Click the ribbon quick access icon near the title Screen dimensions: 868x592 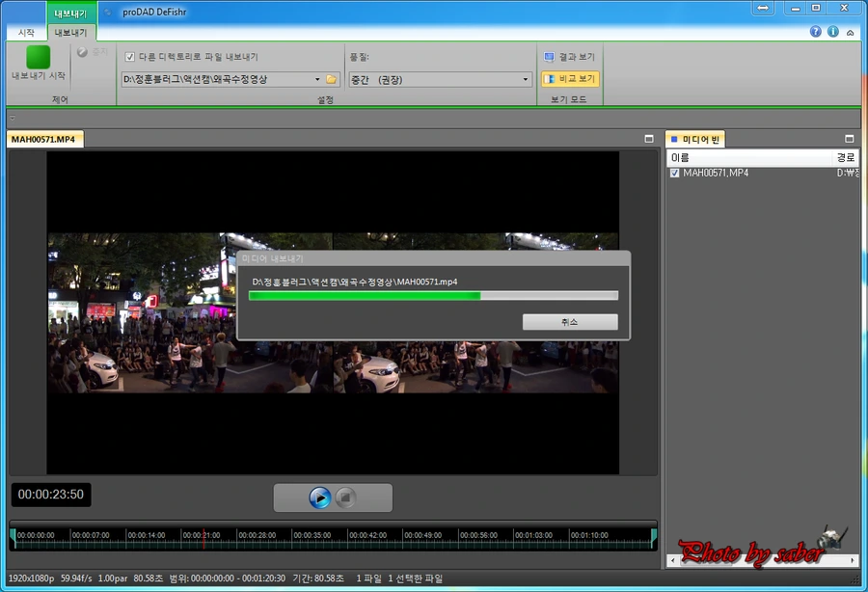pos(108,13)
